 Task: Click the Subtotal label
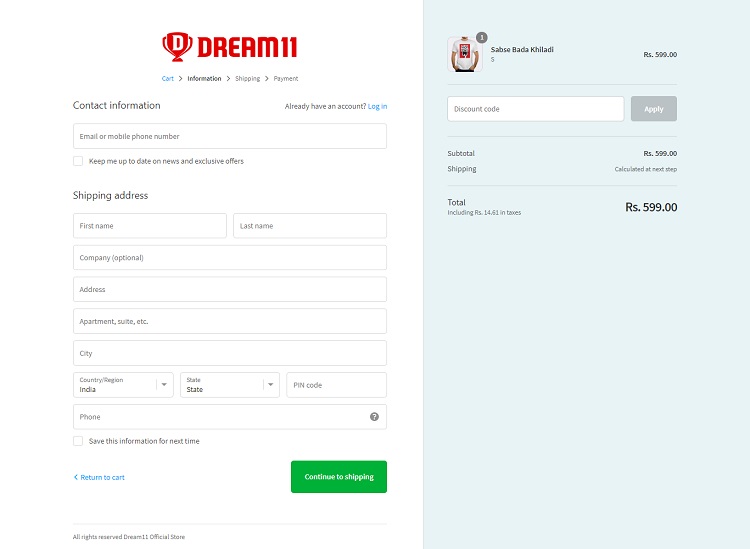click(x=461, y=154)
